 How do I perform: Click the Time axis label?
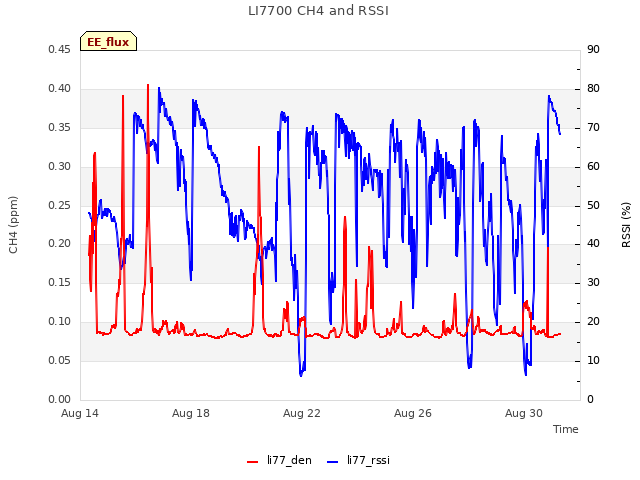pyautogui.click(x=565, y=429)
